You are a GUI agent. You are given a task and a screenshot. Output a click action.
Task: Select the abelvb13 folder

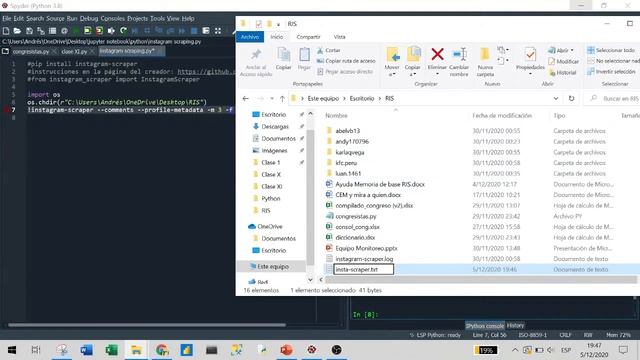[347, 131]
